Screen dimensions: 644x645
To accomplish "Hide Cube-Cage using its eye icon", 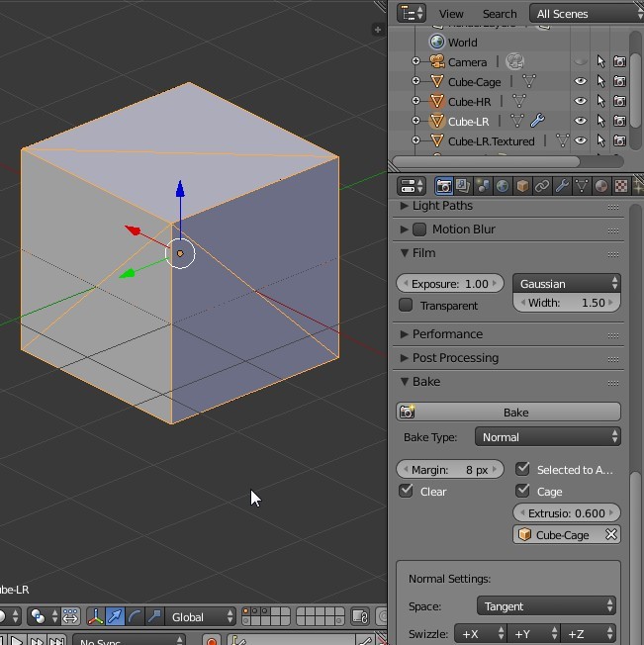I will [581, 82].
